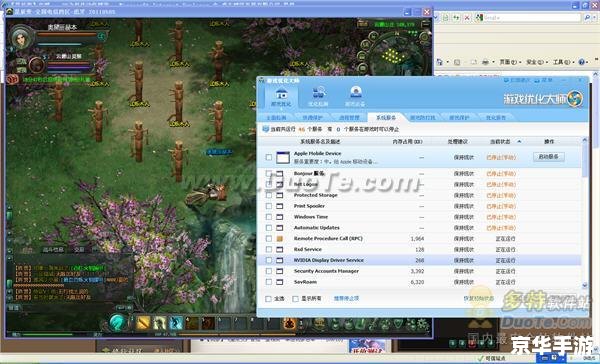Screen dimensions: 600x364
Task: Click the red X stop icon in browser
Action: [x=467, y=18]
